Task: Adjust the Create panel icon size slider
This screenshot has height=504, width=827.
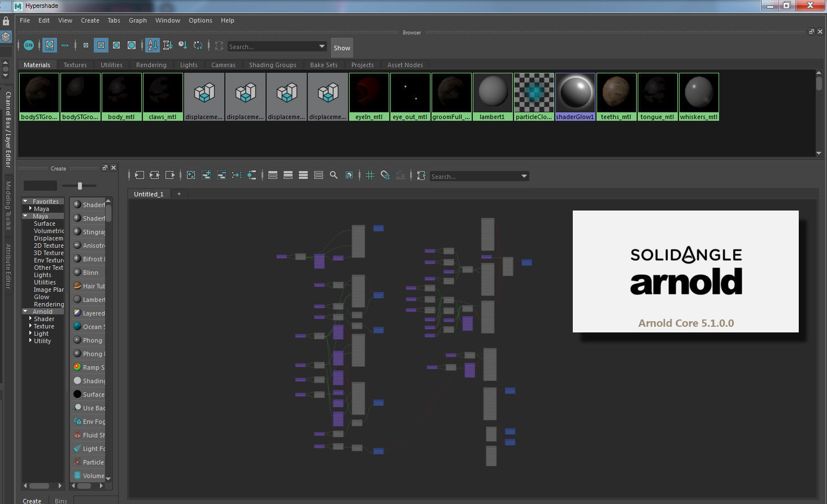Action: 80,186
